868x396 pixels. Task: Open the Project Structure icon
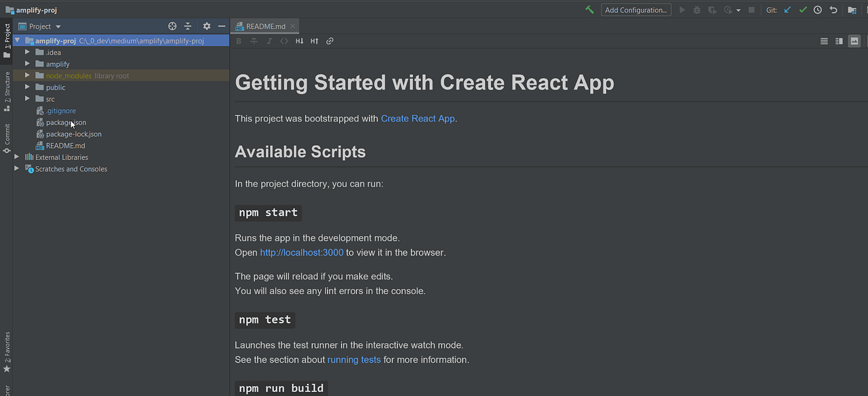coord(852,10)
